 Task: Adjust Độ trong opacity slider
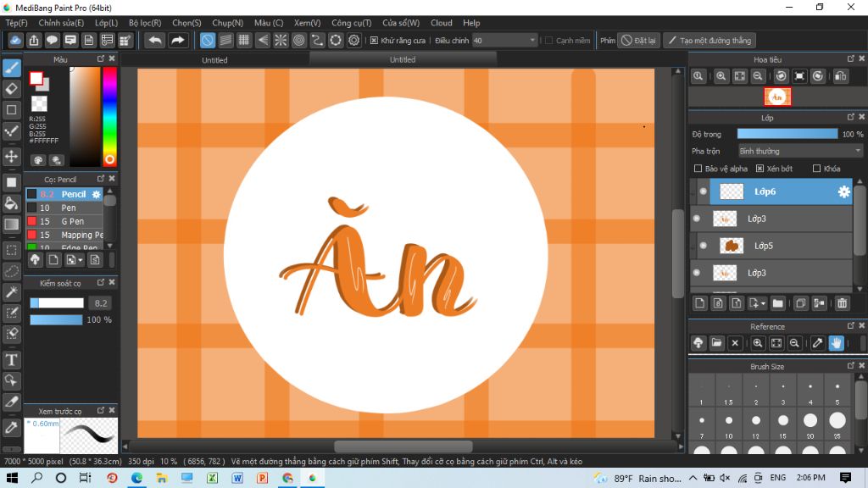click(x=787, y=134)
